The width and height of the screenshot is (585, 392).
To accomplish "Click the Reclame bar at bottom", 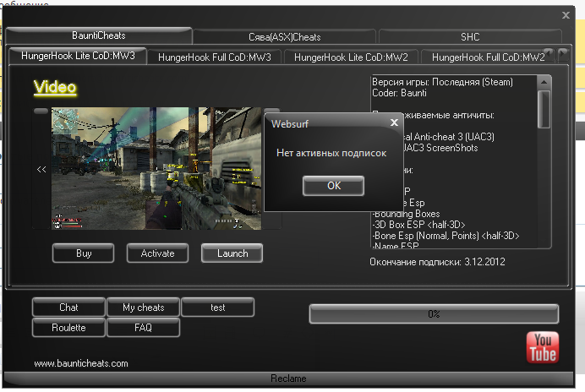I will tap(289, 378).
